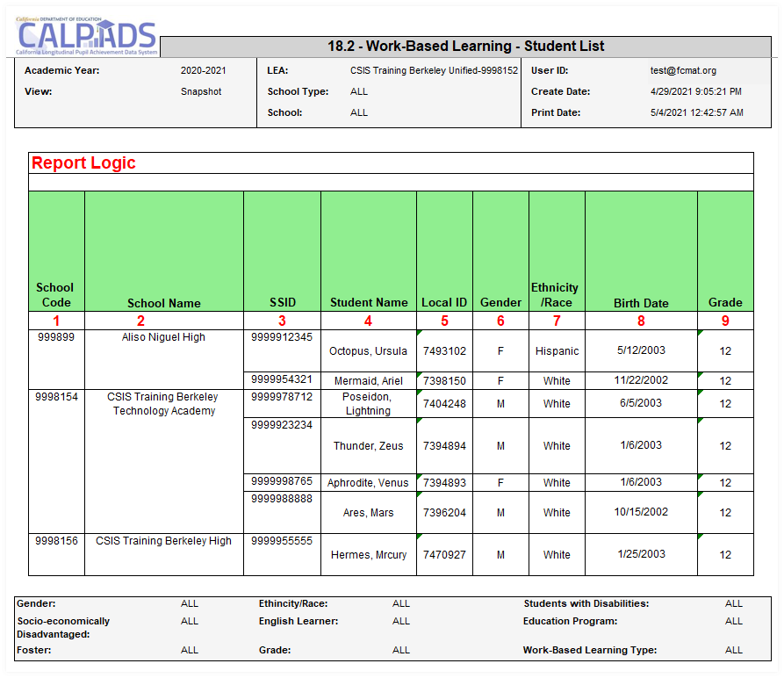Select the School Code column header
This screenshot has width=784, height=678.
[55, 294]
